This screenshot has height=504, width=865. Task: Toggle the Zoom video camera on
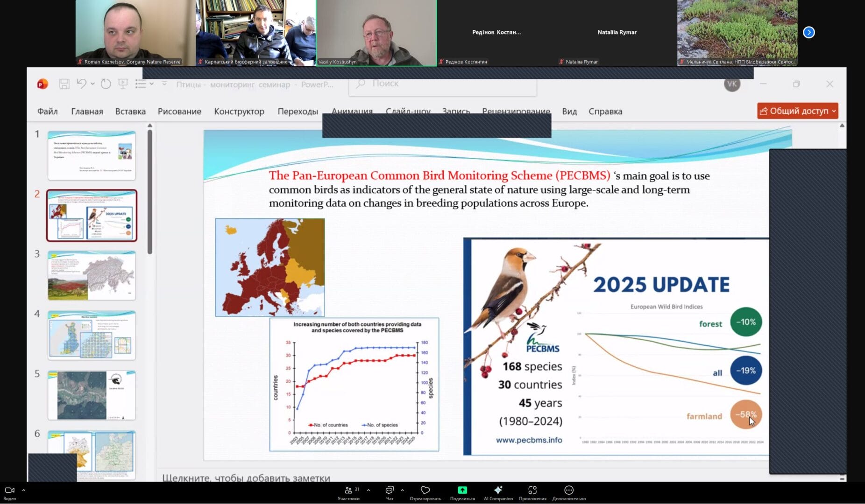pyautogui.click(x=9, y=490)
